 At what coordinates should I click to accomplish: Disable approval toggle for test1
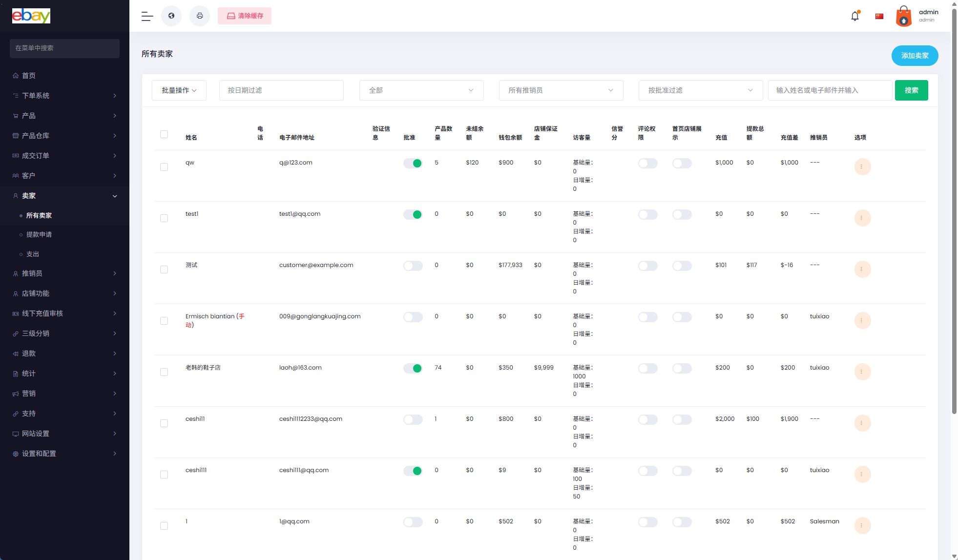pyautogui.click(x=413, y=214)
